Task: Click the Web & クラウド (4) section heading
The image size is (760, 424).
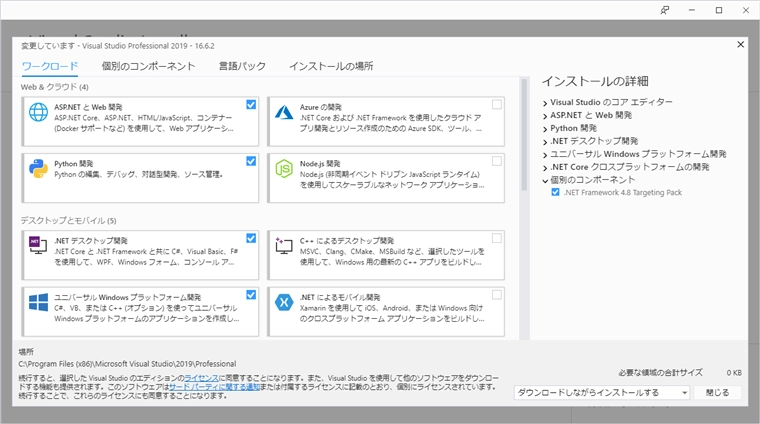Action: [x=54, y=87]
